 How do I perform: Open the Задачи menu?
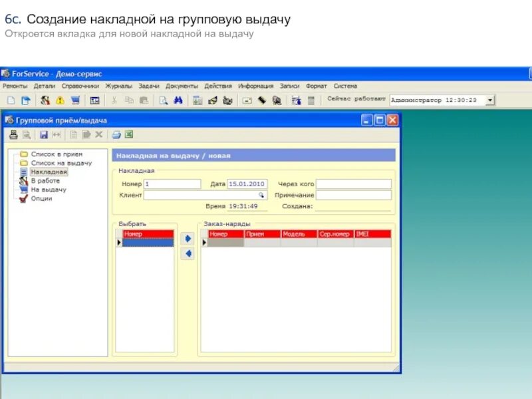tap(149, 86)
